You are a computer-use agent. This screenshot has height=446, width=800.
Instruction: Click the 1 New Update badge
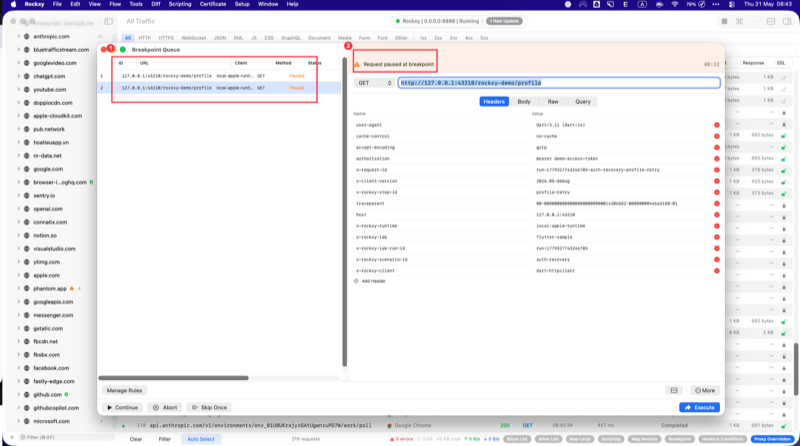[x=504, y=21]
